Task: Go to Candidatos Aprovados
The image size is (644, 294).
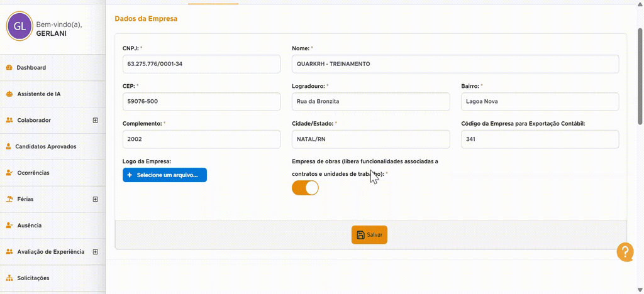Action: [x=53, y=146]
